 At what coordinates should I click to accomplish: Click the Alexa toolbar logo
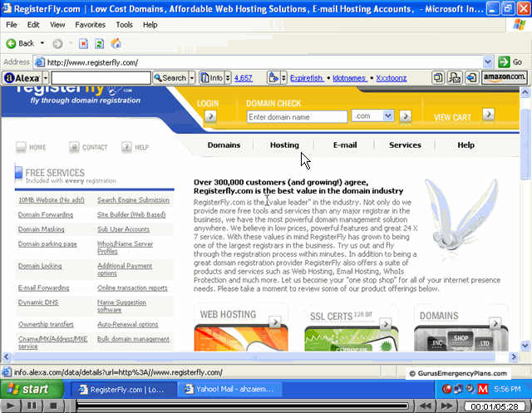(x=22, y=78)
